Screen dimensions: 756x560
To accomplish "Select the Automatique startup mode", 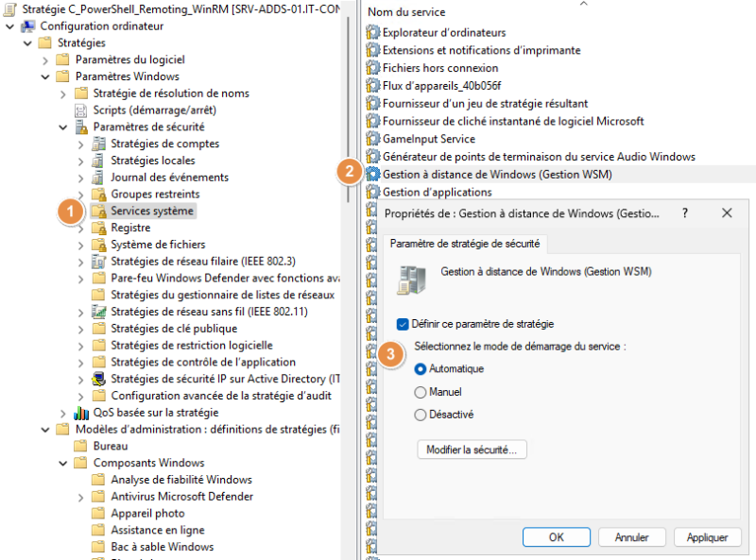I will click(x=421, y=369).
